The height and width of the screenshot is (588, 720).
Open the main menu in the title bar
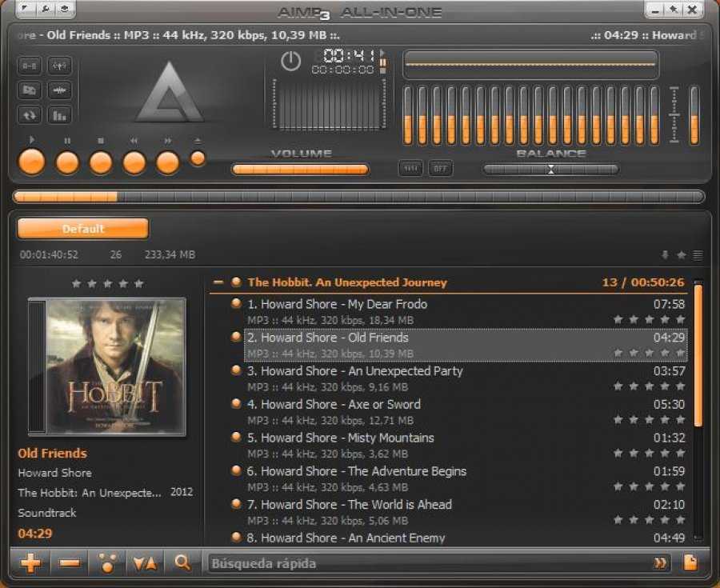pos(26,10)
